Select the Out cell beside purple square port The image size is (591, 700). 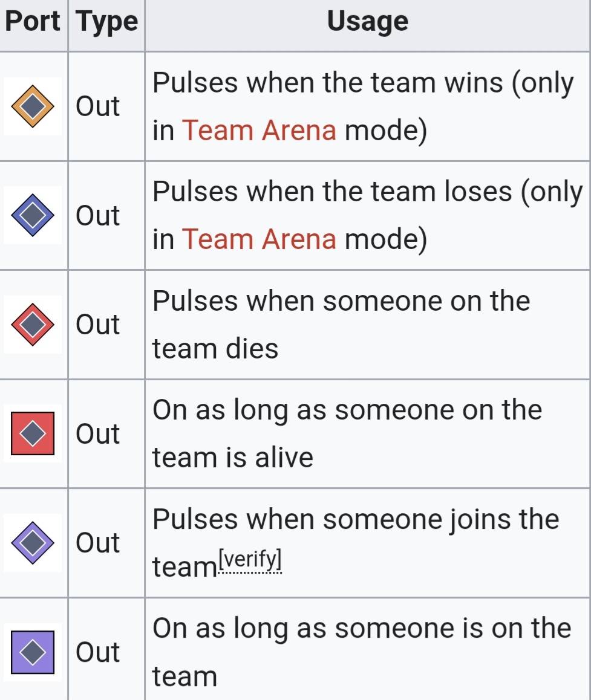(x=98, y=652)
